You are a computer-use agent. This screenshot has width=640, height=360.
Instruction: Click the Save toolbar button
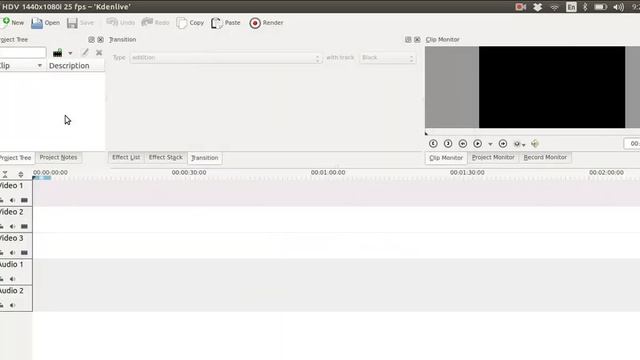pyautogui.click(x=80, y=23)
